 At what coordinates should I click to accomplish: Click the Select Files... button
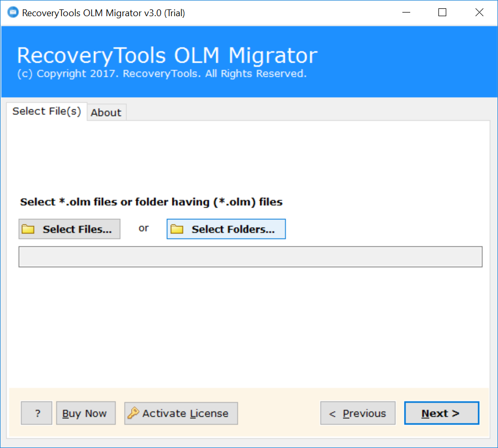[69, 229]
